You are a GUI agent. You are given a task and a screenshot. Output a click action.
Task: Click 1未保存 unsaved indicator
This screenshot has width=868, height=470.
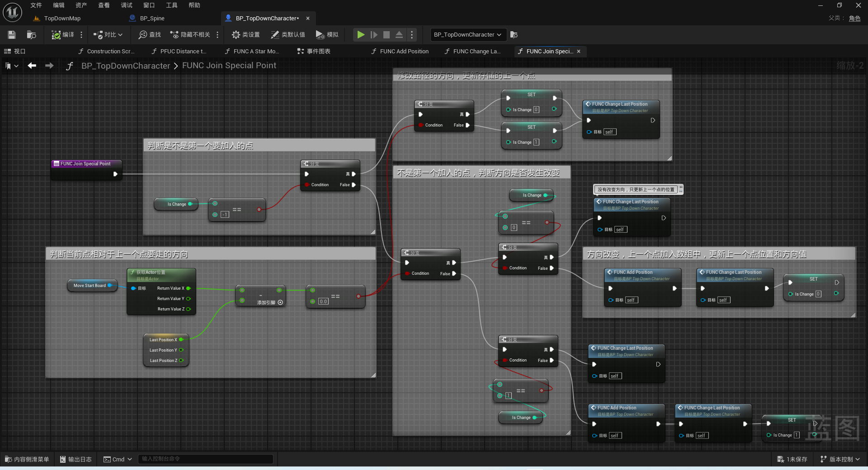pyautogui.click(x=792, y=459)
